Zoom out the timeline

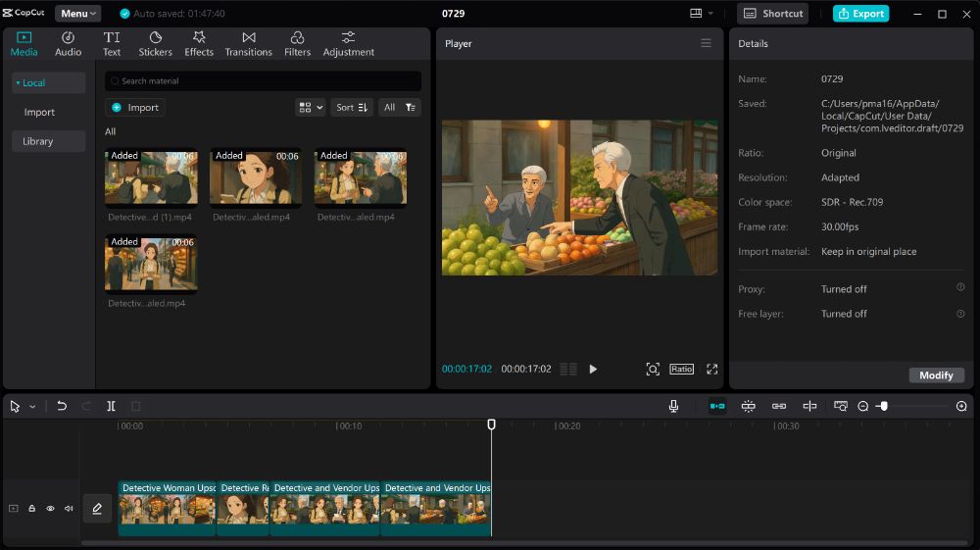tap(863, 406)
